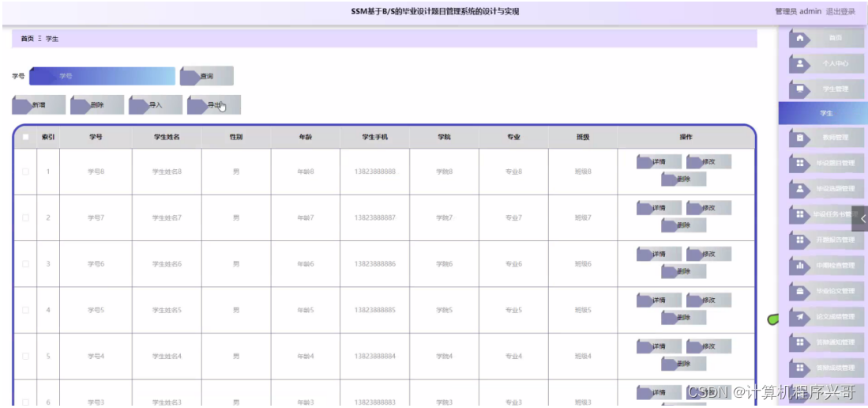View 详情 for 学号4 row
The image size is (868, 408).
click(659, 346)
